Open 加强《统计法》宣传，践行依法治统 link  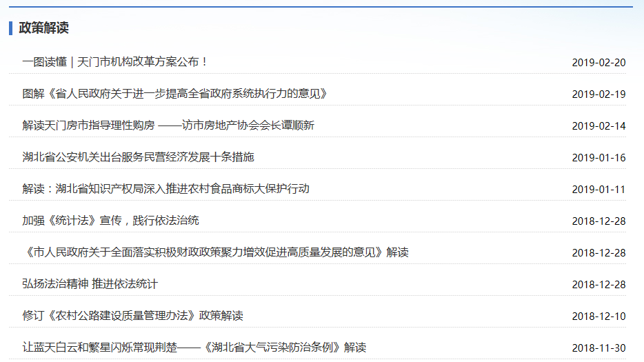click(110, 221)
